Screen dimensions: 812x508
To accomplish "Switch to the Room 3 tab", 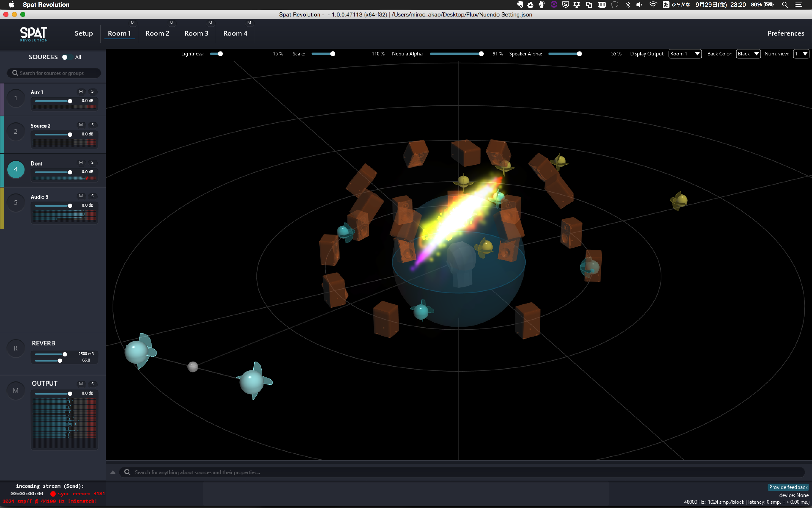I will [196, 33].
